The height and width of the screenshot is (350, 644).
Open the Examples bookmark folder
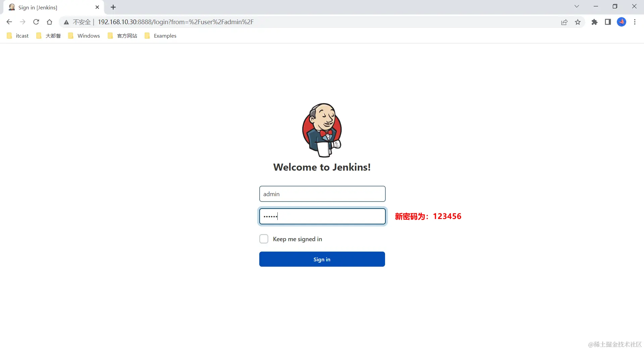click(x=160, y=36)
